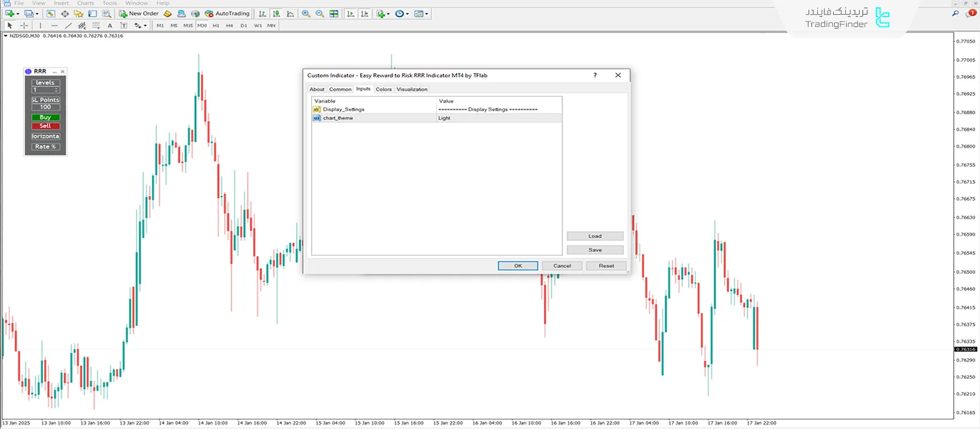
Task: Toggle AutoTrading in the toolbar
Action: [x=227, y=13]
